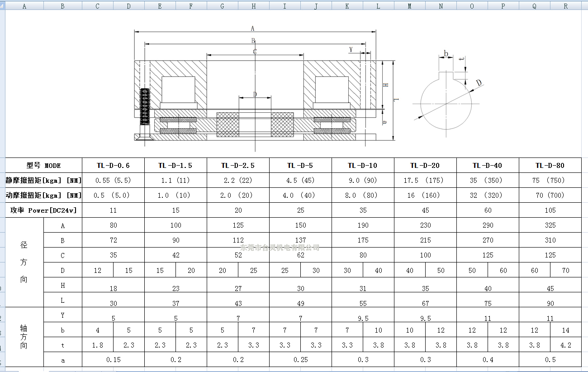
Task: Select the TL-D-80 model header cell
Action: click(550, 165)
